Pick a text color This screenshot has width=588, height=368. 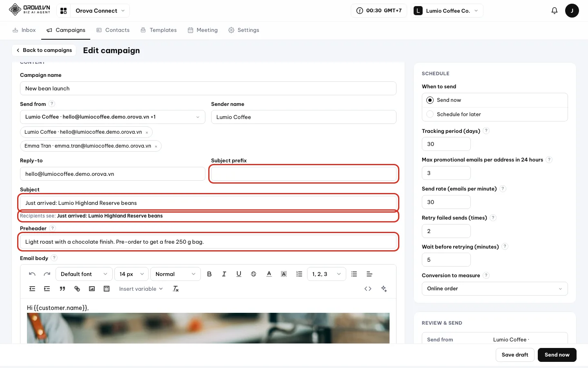[x=269, y=274]
